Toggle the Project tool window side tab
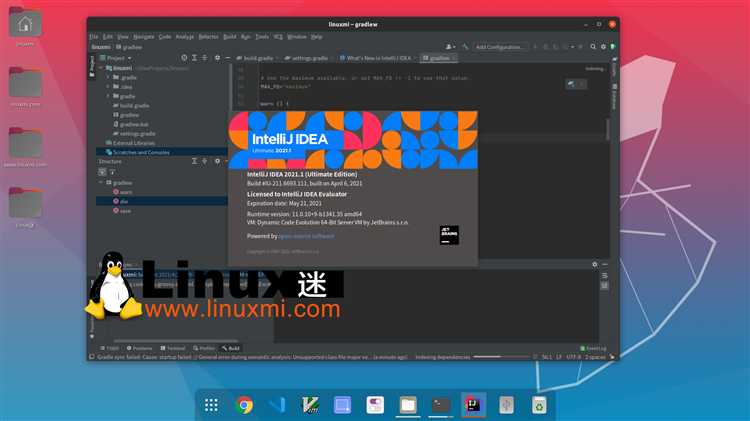Viewport: 750px width, 421px height. tap(92, 64)
